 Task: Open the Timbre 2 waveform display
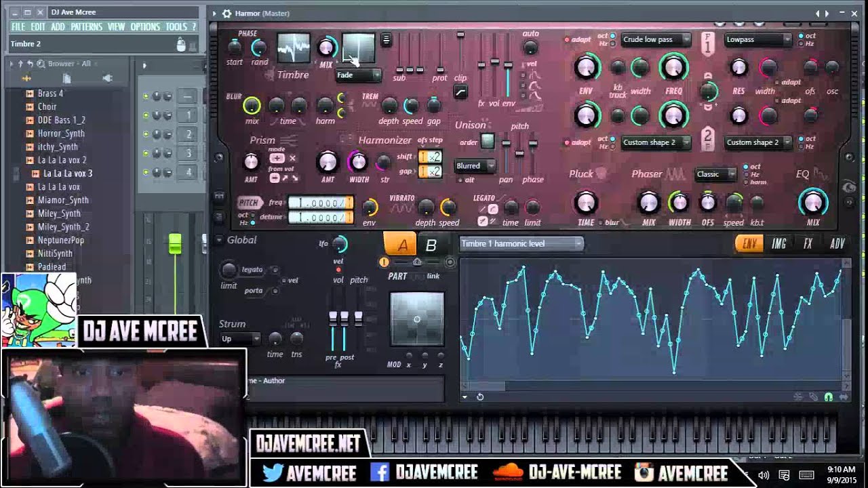tap(358, 48)
